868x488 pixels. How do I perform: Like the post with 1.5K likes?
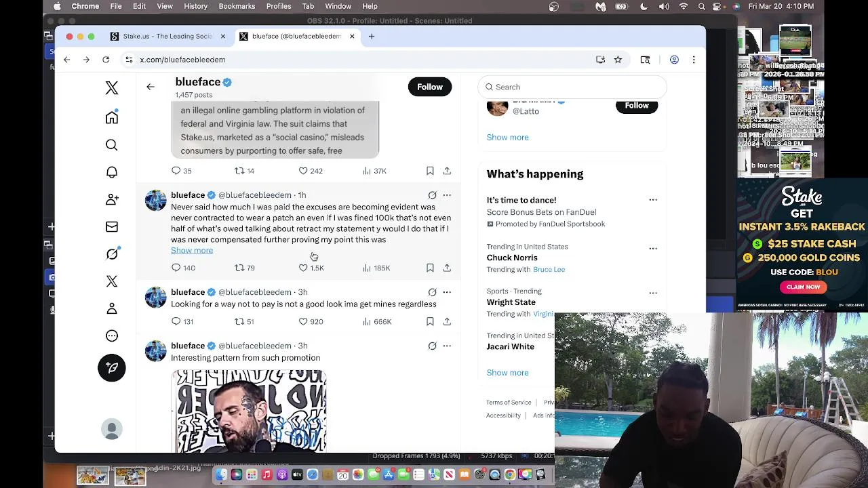pyautogui.click(x=303, y=268)
